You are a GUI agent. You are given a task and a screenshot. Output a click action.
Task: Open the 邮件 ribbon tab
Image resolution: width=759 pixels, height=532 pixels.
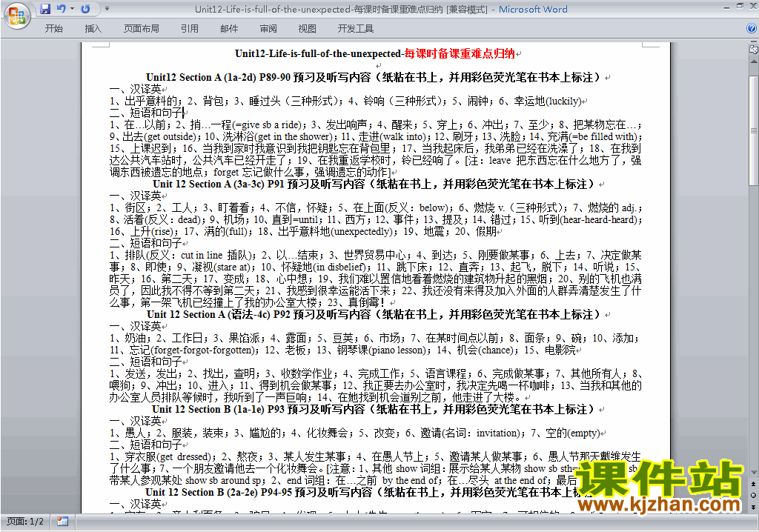[229, 29]
